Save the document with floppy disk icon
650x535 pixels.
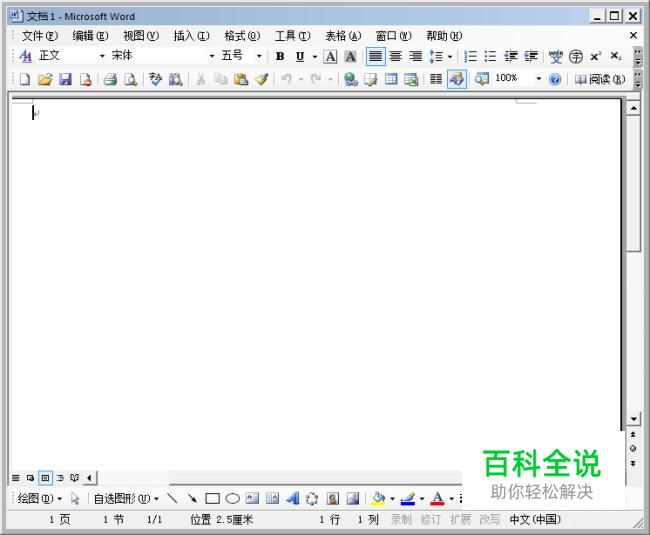65,79
